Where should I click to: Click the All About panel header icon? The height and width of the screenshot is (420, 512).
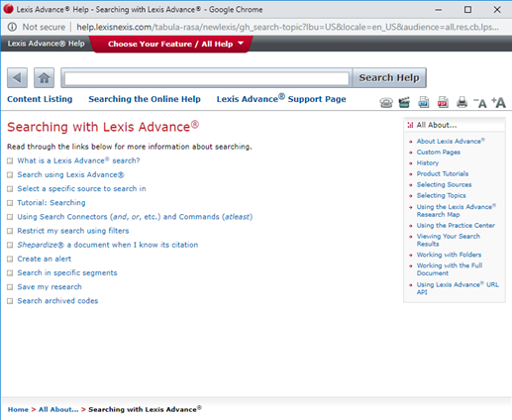tap(410, 125)
